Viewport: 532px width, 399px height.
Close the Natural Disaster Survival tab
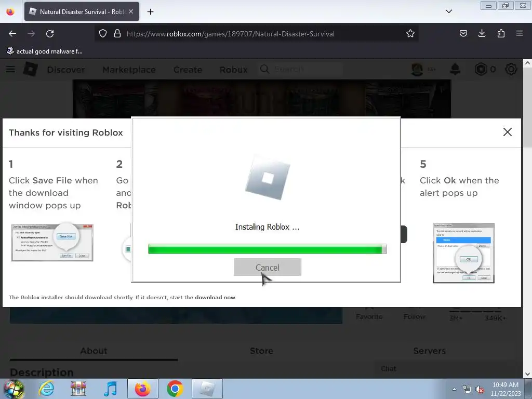tap(131, 11)
